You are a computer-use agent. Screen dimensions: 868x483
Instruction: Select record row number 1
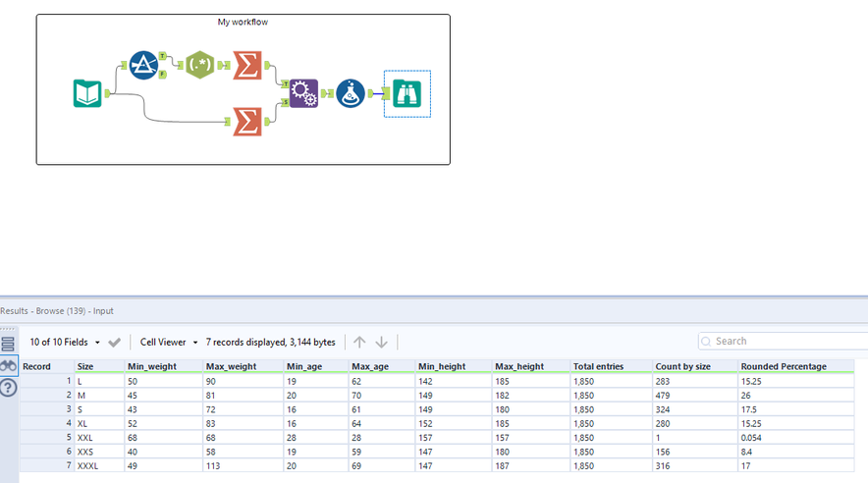point(47,381)
